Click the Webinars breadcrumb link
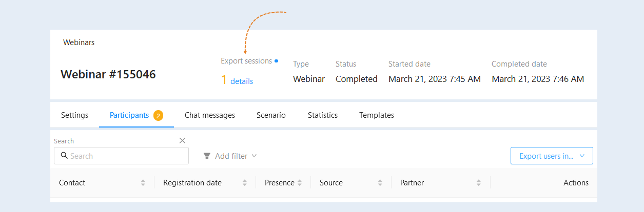Viewport: 644px width, 212px height. 79,43
